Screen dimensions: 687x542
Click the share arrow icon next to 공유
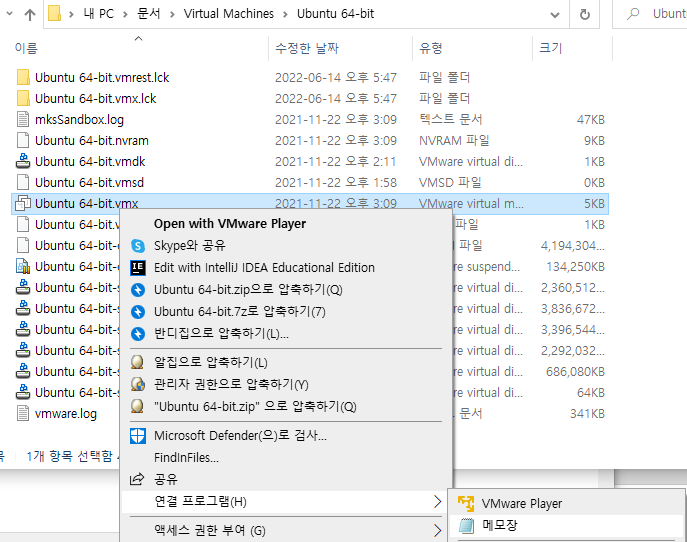tap(137, 479)
